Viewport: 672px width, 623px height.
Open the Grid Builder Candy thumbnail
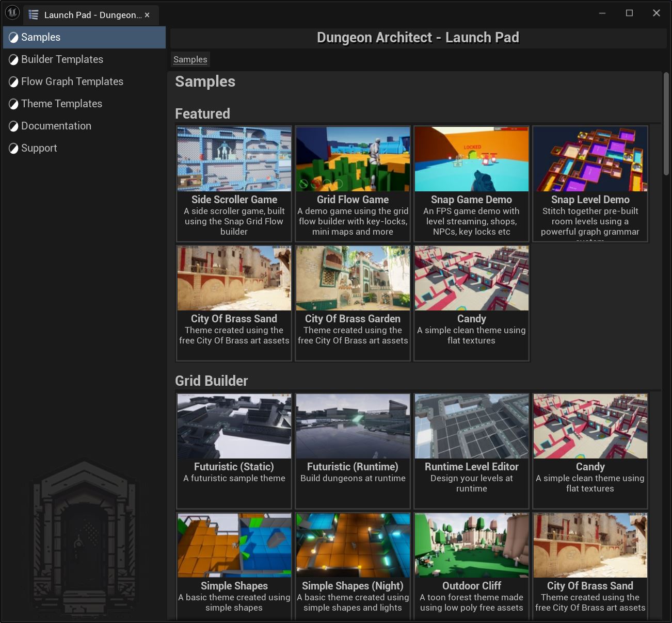[590, 426]
